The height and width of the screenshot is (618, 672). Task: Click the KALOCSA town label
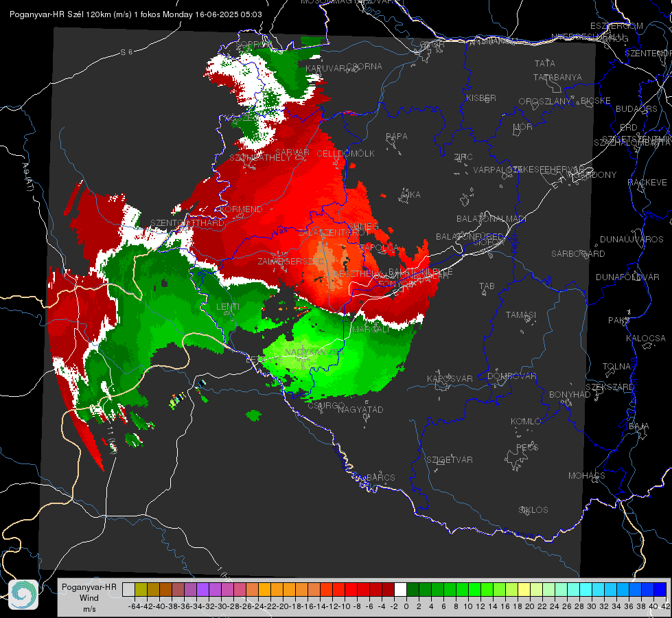pyautogui.click(x=646, y=339)
